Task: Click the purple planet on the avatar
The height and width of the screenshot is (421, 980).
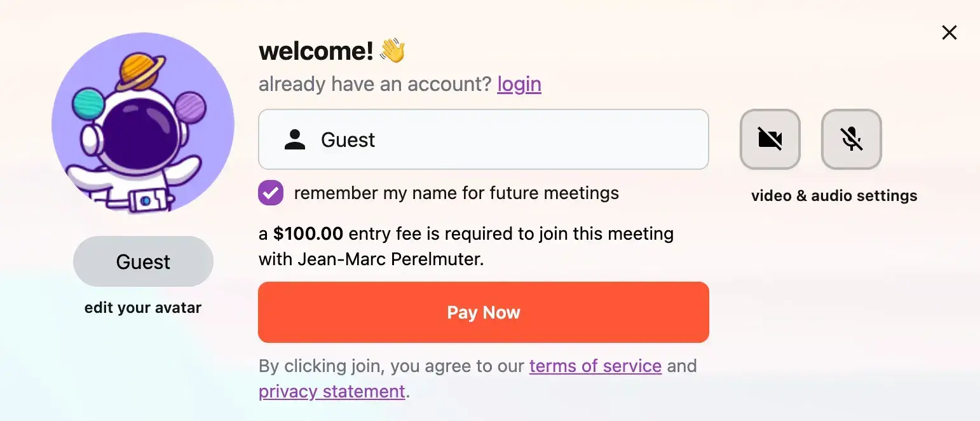Action: point(191,107)
